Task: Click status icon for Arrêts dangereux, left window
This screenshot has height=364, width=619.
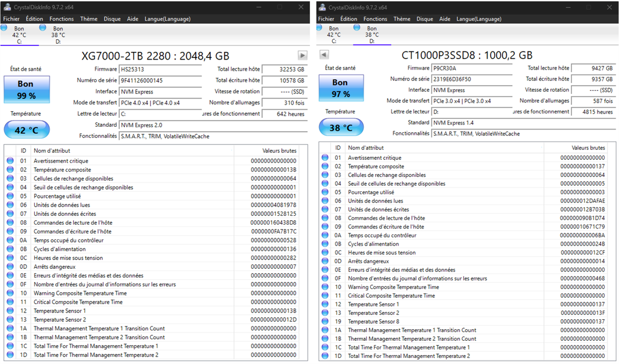Action: [11, 267]
